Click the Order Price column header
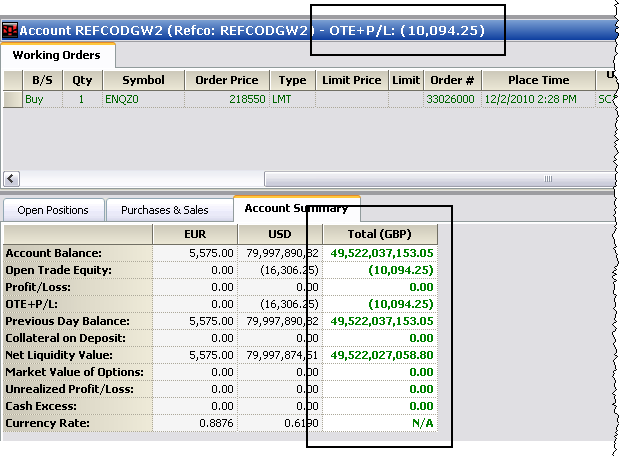619x456 pixels. pos(227,80)
